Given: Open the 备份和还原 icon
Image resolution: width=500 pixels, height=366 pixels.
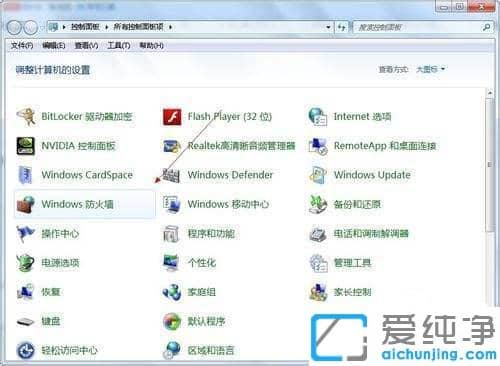Looking at the screenshot, I should tap(318, 204).
